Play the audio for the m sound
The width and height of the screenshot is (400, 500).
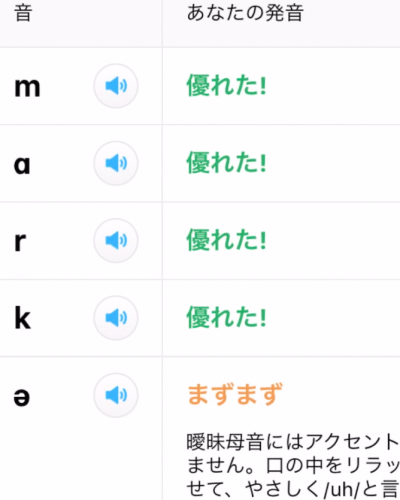(x=116, y=86)
